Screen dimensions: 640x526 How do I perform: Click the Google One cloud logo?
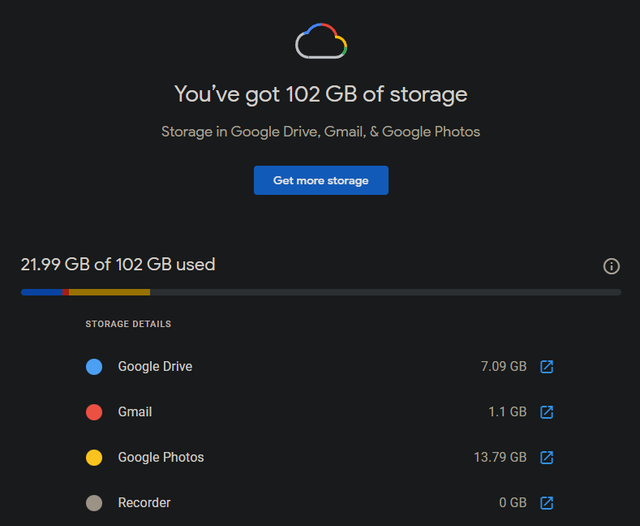pos(321,41)
